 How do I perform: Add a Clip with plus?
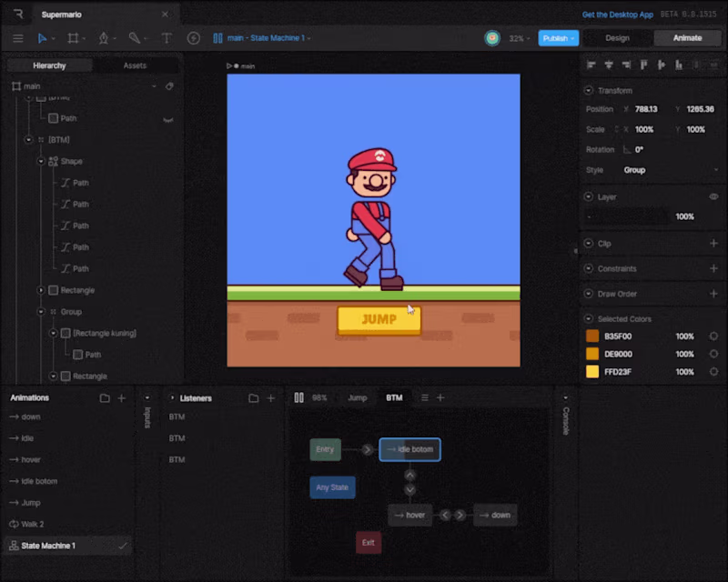coord(713,243)
